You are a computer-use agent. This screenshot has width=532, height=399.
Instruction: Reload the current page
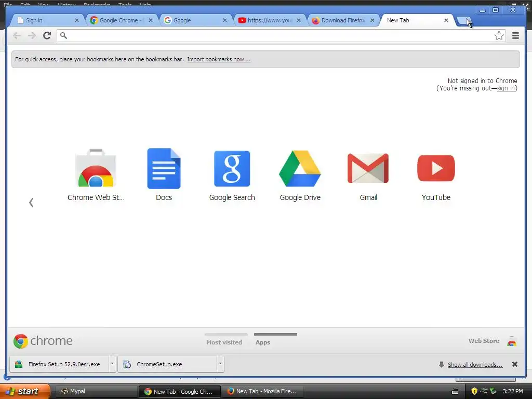[47, 36]
